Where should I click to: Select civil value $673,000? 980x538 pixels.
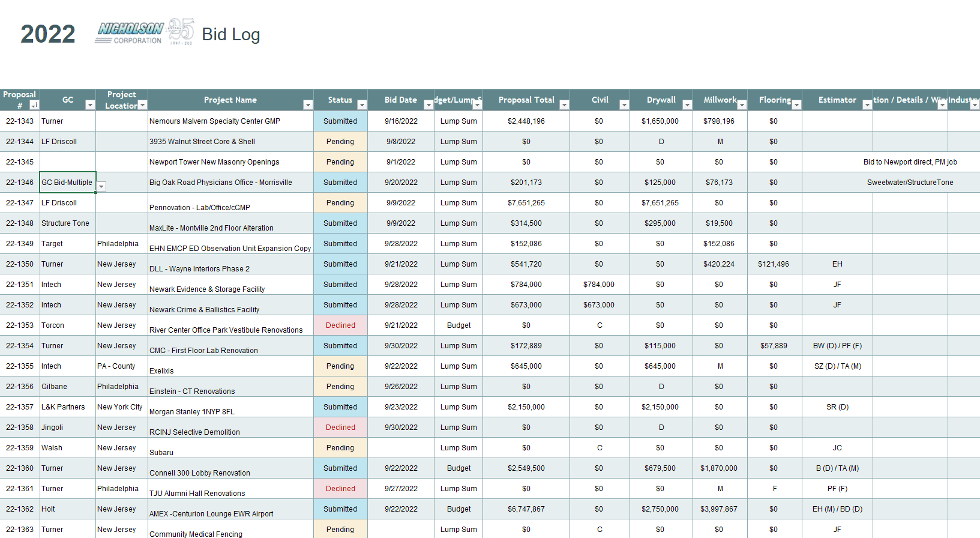(x=599, y=305)
